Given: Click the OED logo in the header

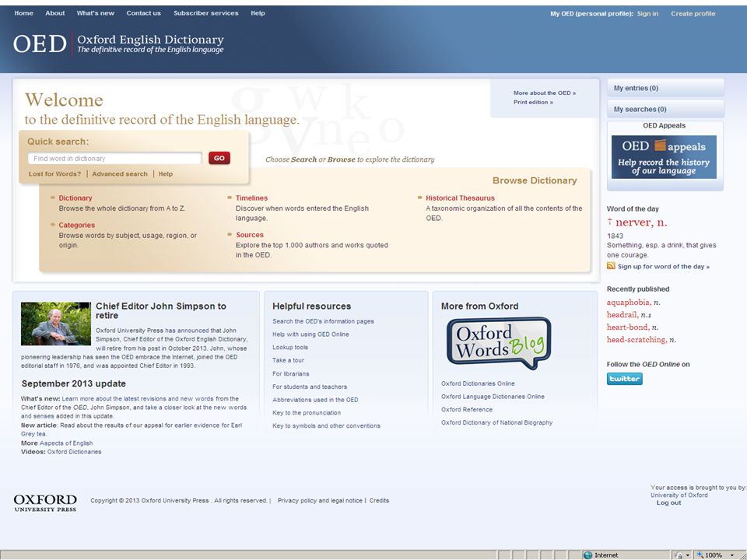Looking at the screenshot, I should tap(40, 44).
